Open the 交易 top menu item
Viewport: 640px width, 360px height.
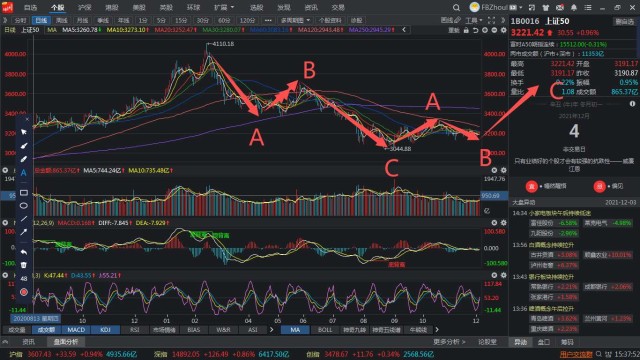338,7
